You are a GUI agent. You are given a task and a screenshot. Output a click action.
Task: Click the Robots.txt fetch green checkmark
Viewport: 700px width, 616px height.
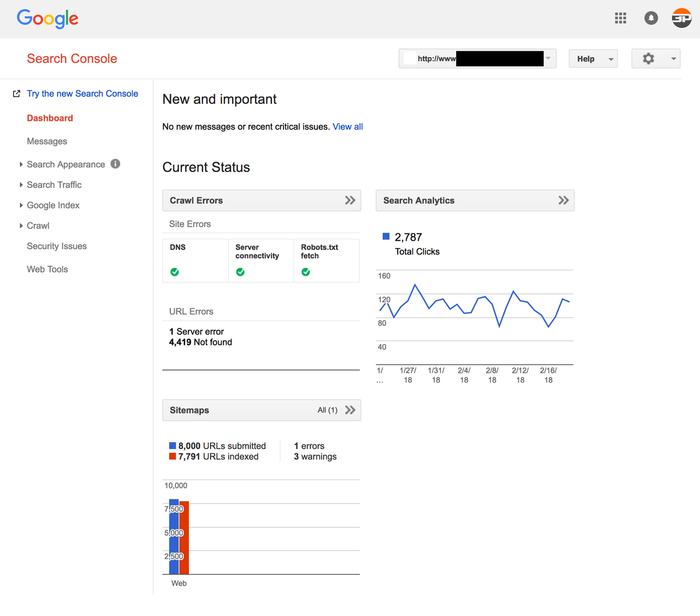click(306, 272)
